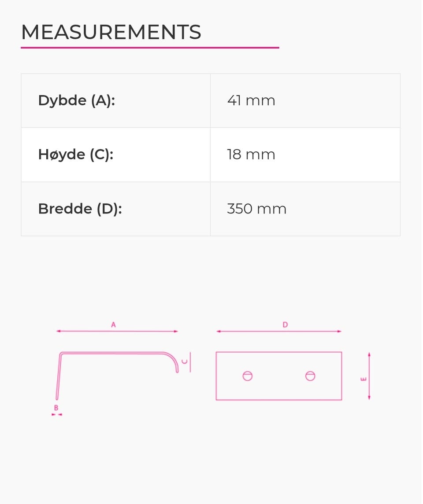
Task: Click the D dimension label in diagram
Action: [x=285, y=325]
